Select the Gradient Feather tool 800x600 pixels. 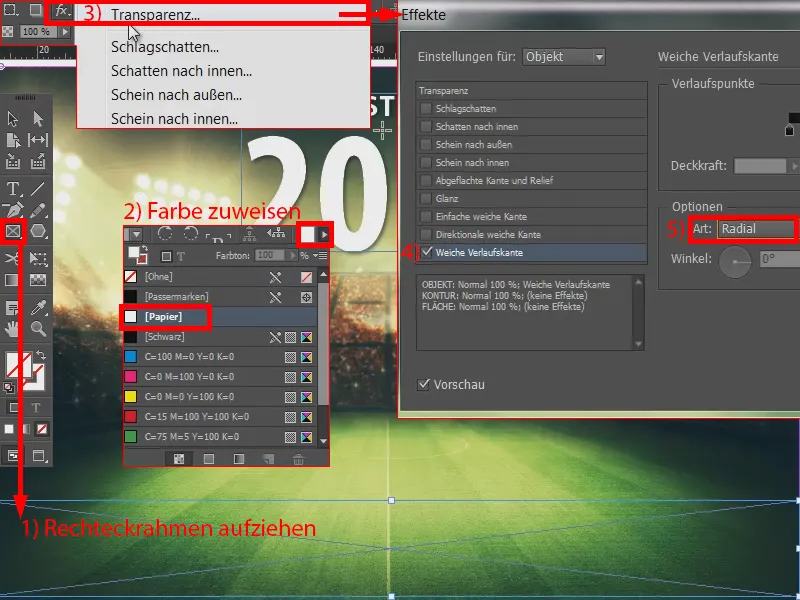click(38, 280)
